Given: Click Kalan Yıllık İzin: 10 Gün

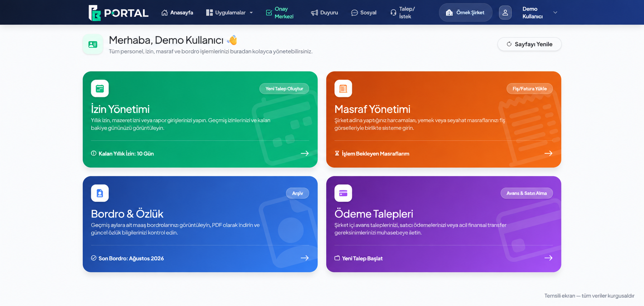Looking at the screenshot, I should (x=122, y=153).
